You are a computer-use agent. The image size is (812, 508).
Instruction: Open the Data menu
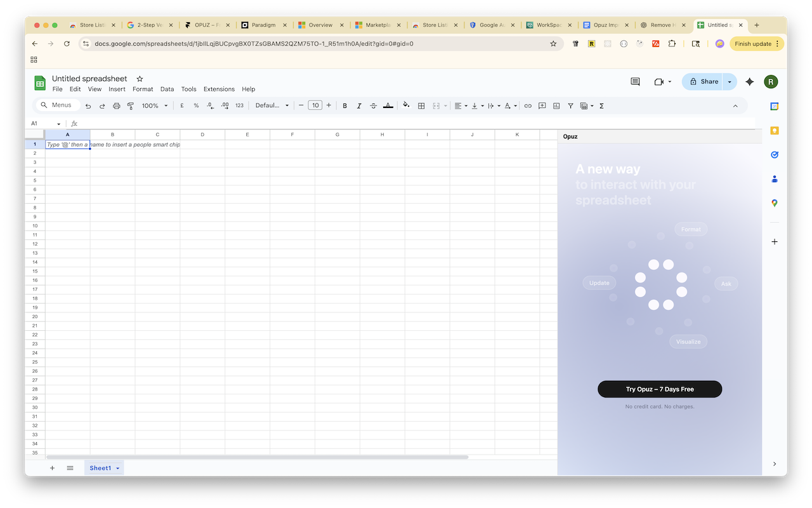tap(167, 89)
